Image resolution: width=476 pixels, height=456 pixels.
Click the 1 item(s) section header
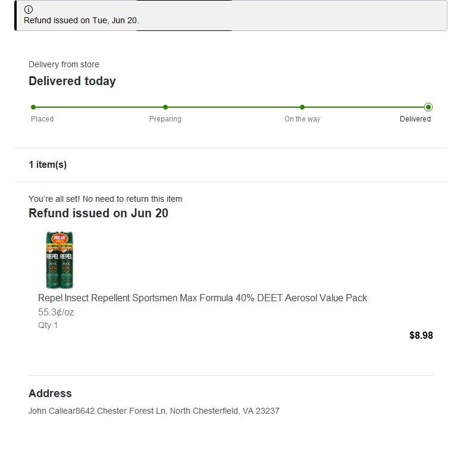click(48, 165)
